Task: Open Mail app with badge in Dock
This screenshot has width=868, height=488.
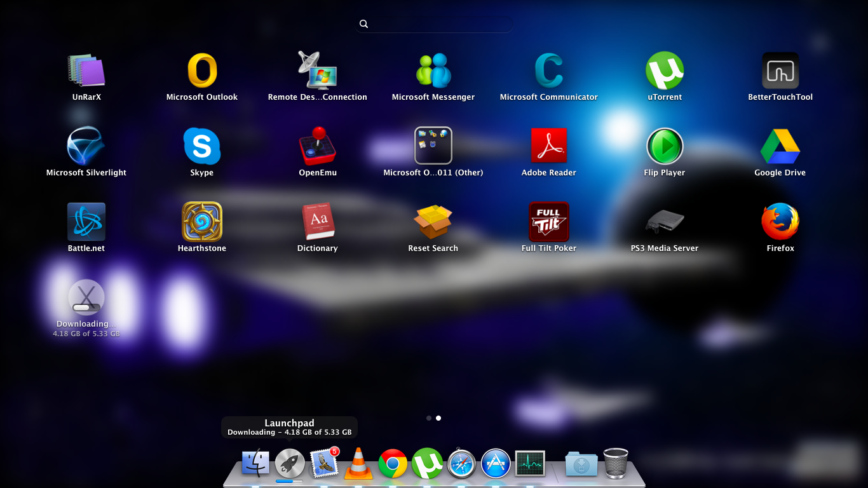Action: 324,463
